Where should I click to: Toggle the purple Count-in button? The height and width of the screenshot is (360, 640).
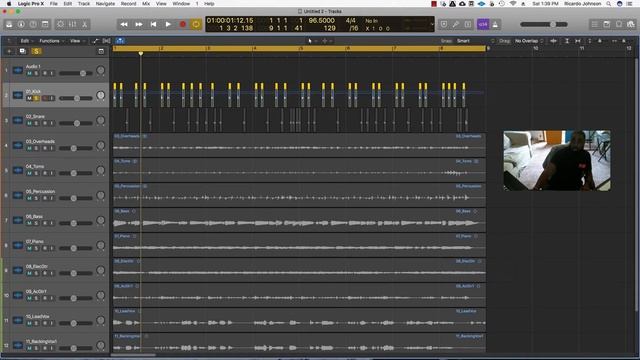(x=483, y=24)
